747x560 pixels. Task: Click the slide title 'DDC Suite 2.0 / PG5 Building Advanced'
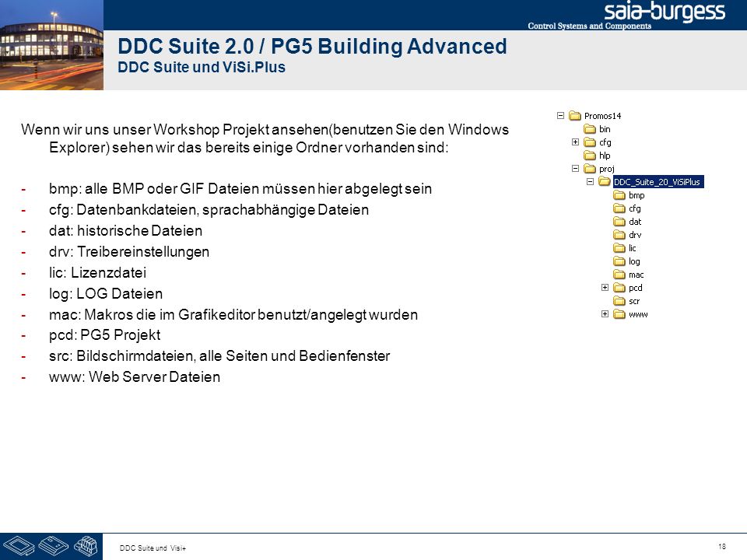312,46
